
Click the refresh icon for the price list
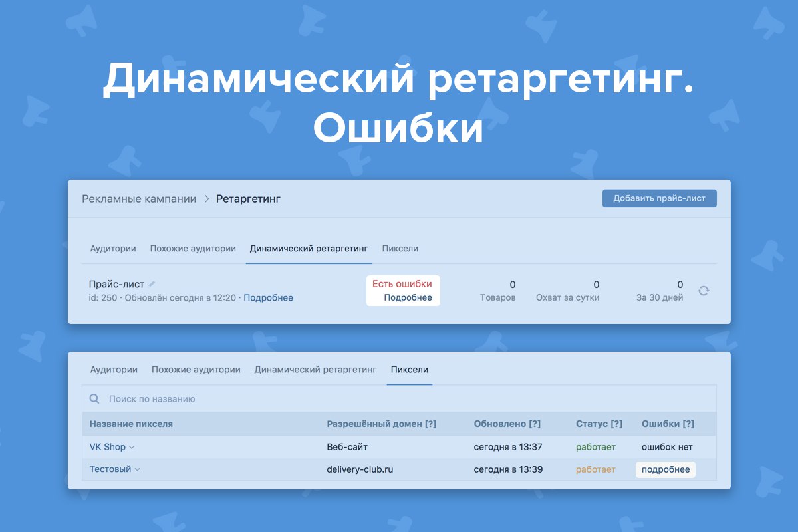pos(704,291)
